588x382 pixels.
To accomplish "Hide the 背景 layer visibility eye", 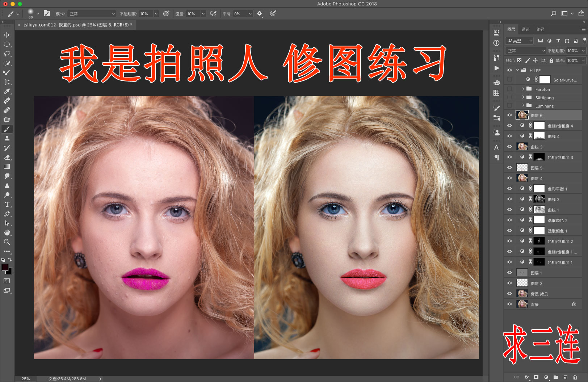I will pos(509,304).
